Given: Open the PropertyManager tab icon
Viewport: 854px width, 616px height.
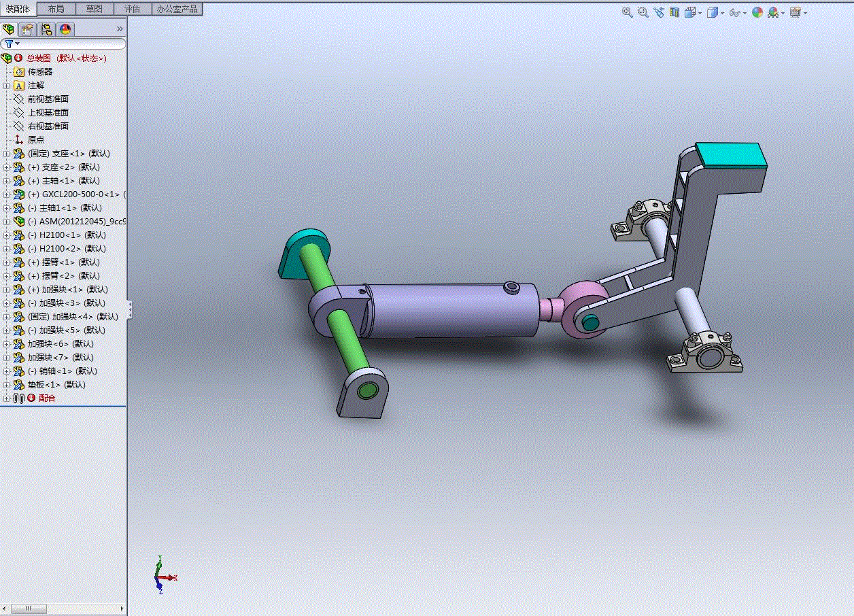Looking at the screenshot, I should coord(27,29).
